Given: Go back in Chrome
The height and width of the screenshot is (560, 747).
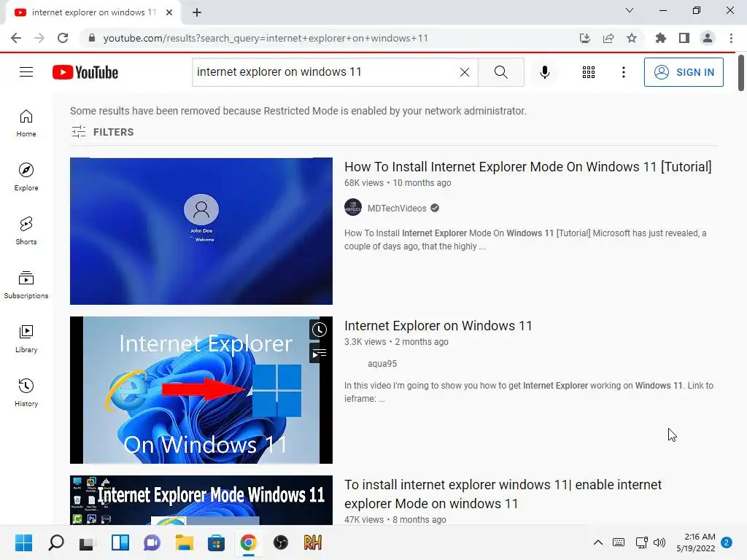Looking at the screenshot, I should [16, 38].
